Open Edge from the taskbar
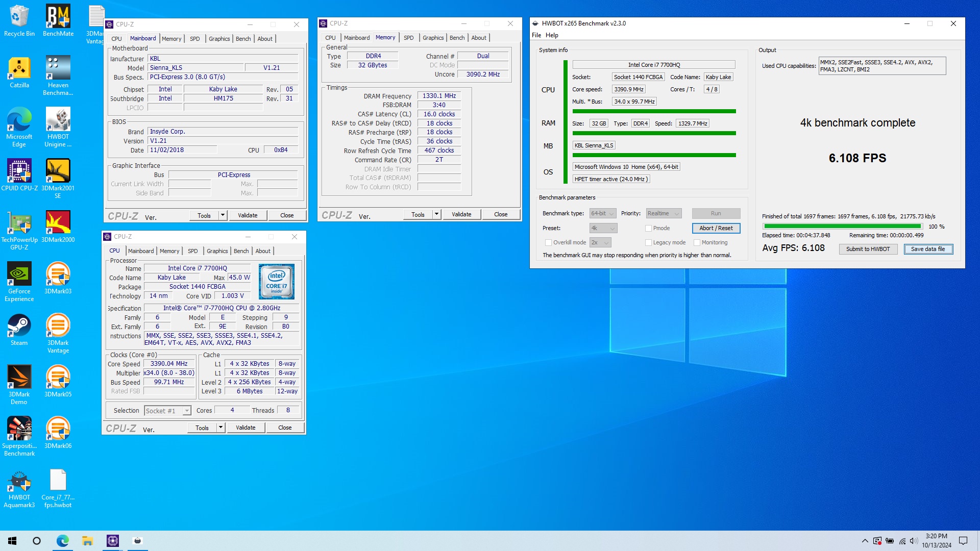 pyautogui.click(x=62, y=541)
